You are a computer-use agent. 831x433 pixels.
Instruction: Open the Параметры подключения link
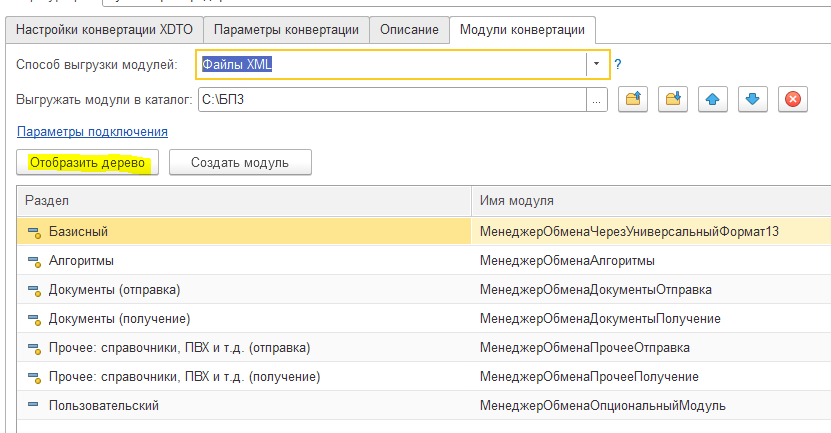pos(92,131)
